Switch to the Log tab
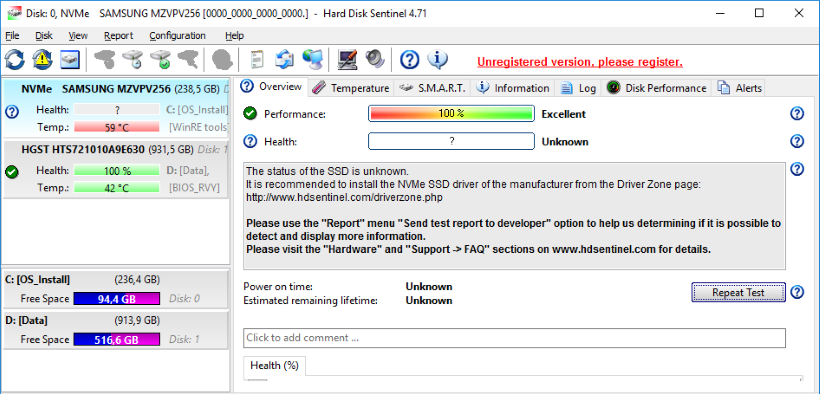Viewport: 824px width, 394px height. [x=579, y=88]
